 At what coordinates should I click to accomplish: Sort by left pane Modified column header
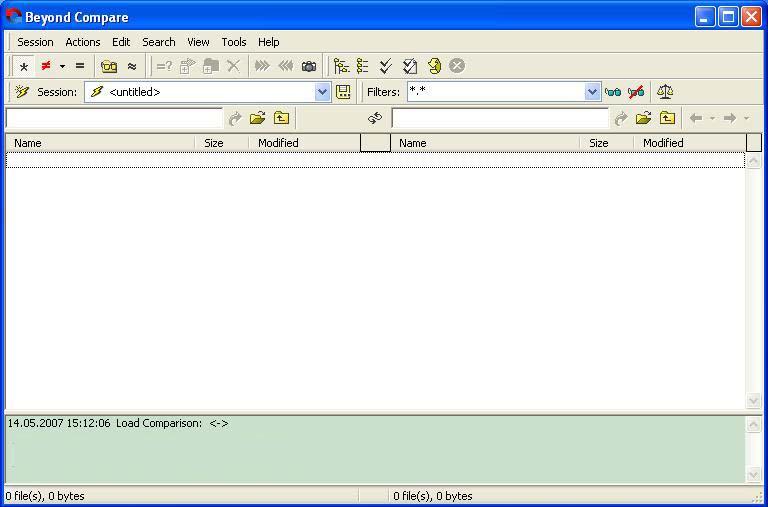tap(304, 143)
